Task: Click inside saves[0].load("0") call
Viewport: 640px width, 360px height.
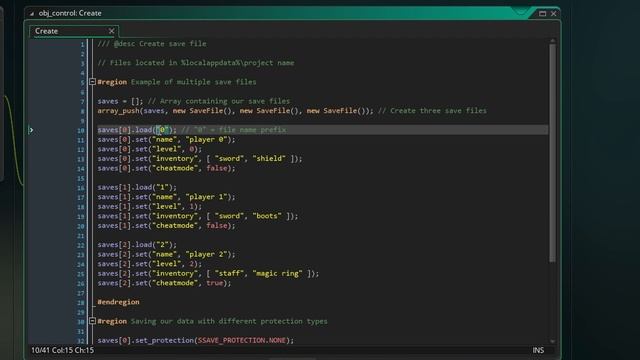Action: [137, 130]
